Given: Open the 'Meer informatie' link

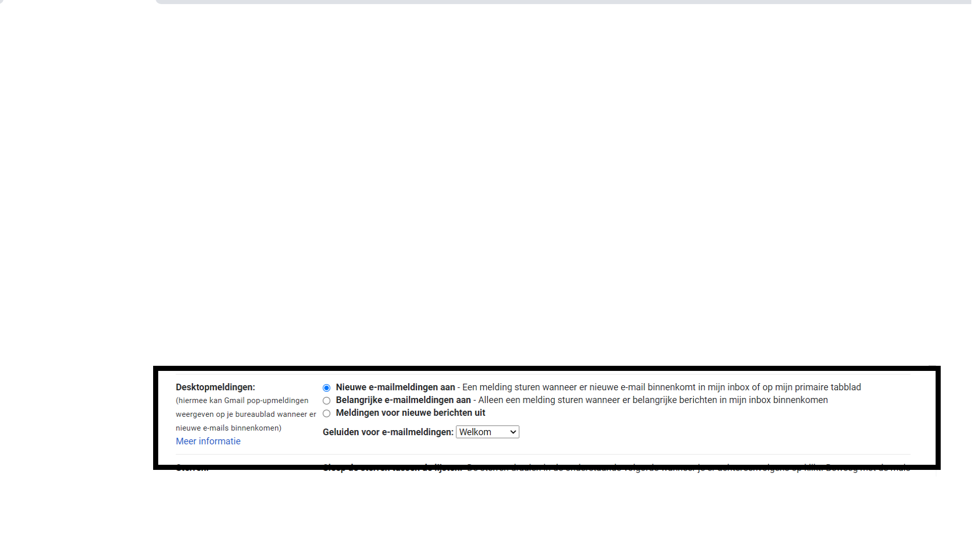Looking at the screenshot, I should pyautogui.click(x=208, y=441).
